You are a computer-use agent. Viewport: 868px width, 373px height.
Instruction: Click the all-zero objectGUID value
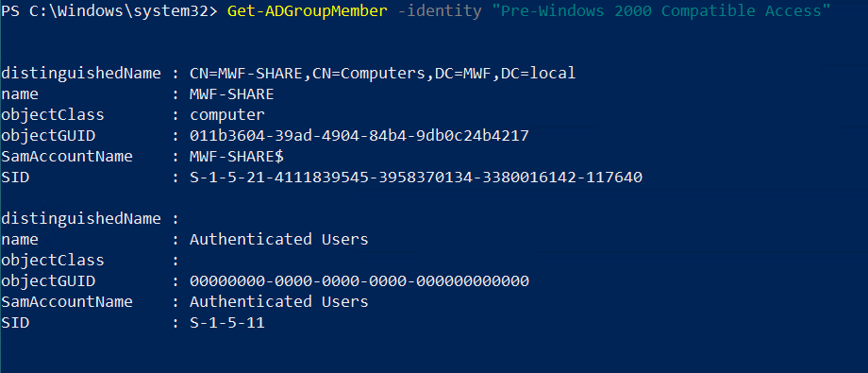coord(359,281)
